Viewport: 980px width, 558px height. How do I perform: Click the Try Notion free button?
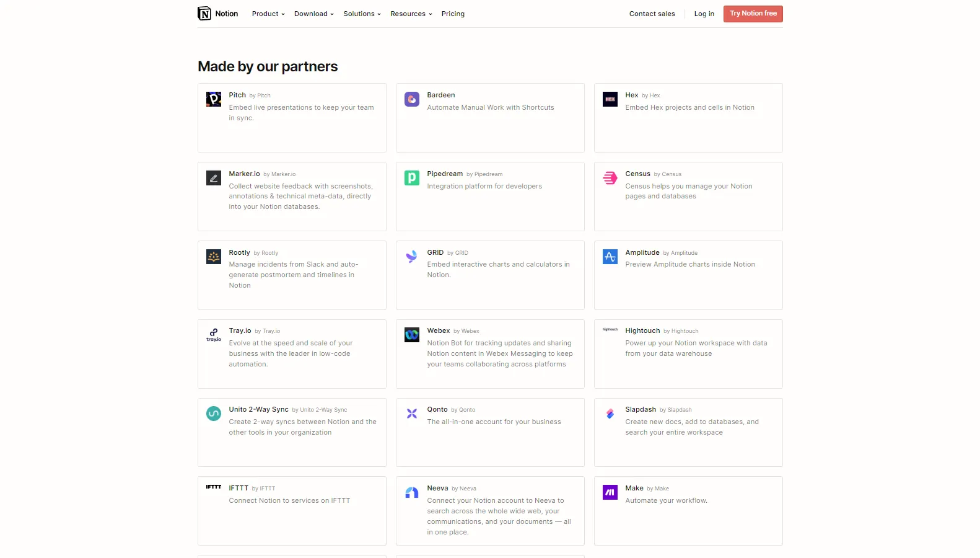pos(753,14)
